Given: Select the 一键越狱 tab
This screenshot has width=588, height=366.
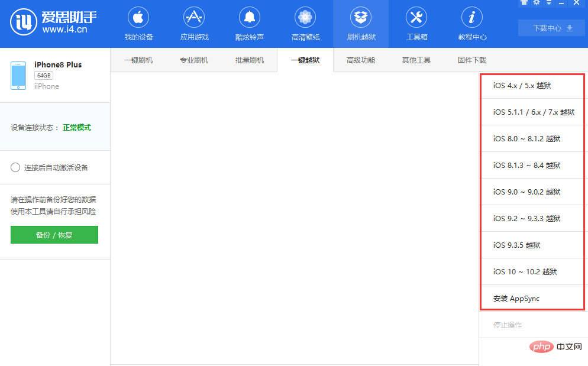Looking at the screenshot, I should [x=305, y=60].
